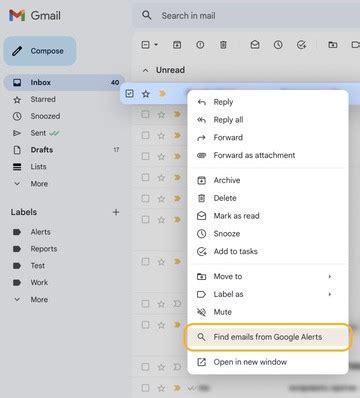Screen dimensions: 360x398
Task: Choose Snooze from the context menu
Action: coord(268,234)
